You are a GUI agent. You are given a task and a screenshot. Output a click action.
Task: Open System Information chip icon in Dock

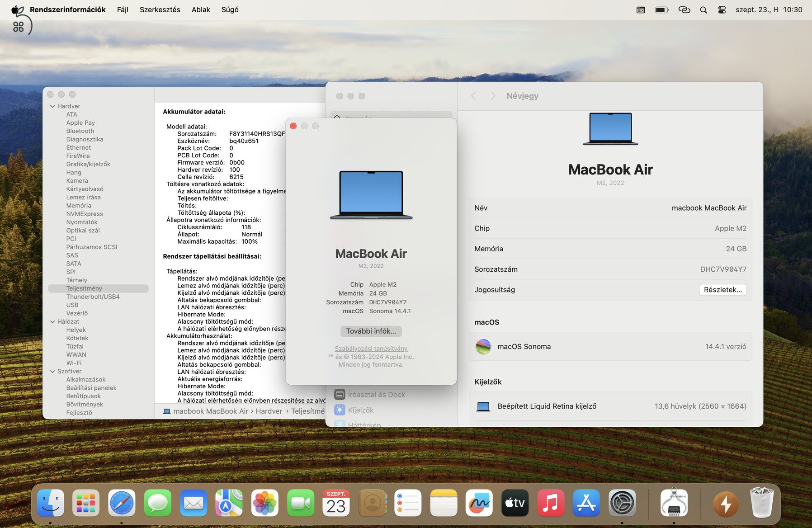coord(674,503)
